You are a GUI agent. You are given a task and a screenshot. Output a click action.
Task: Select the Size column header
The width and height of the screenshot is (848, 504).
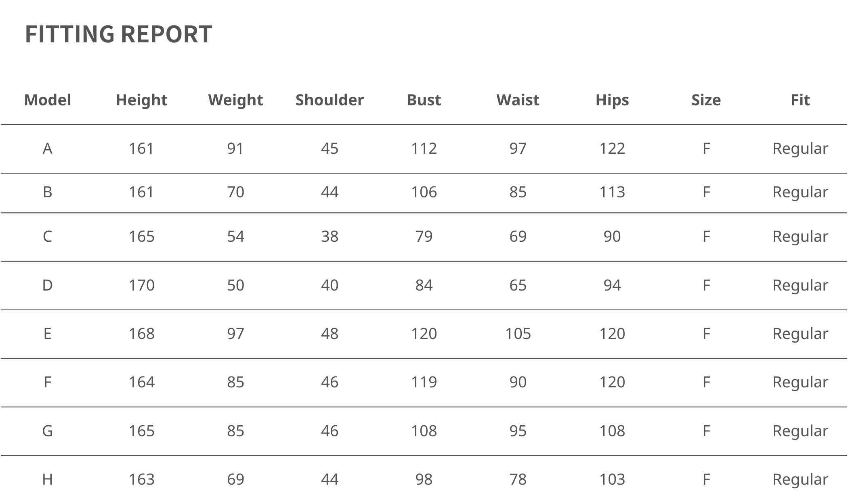706,100
